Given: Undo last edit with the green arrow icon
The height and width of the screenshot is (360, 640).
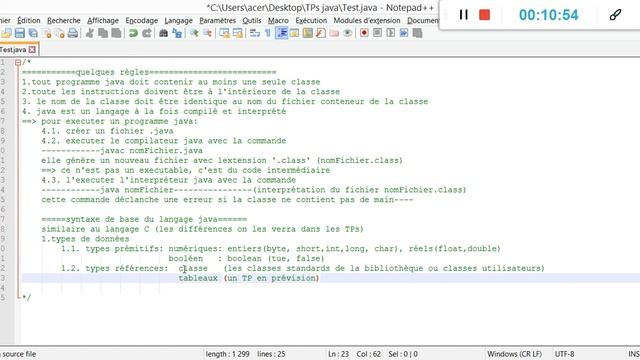Looking at the screenshot, I should pyautogui.click(x=133, y=33).
